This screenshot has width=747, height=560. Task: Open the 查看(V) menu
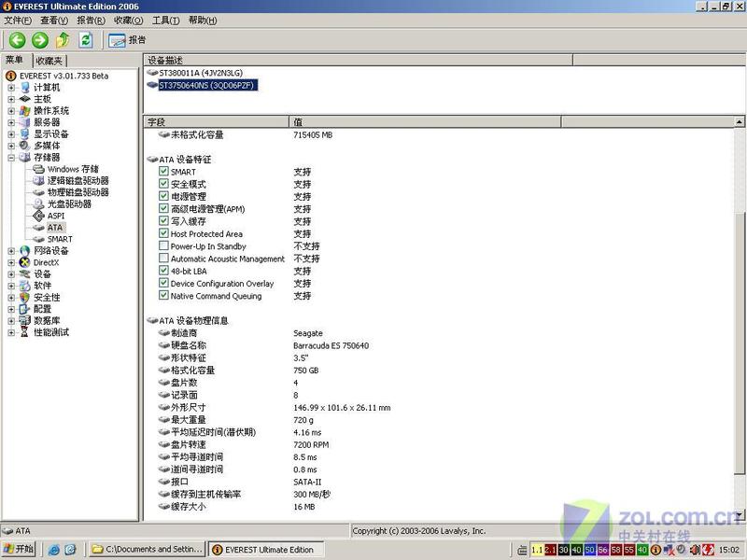(x=54, y=21)
